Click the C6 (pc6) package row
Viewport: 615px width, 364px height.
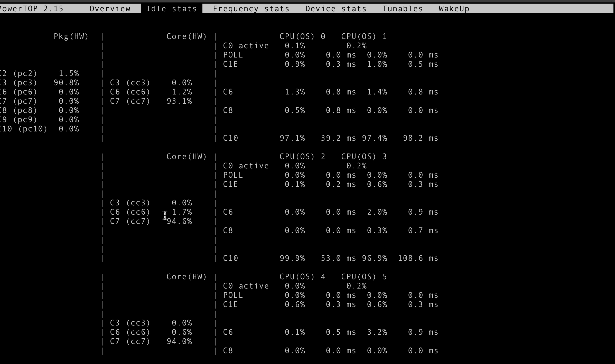coord(39,92)
